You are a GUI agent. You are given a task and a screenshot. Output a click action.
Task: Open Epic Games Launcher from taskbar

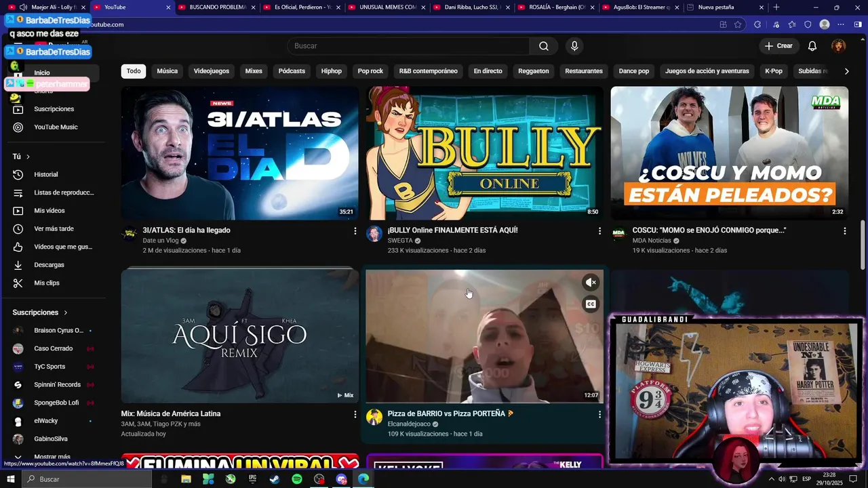[x=253, y=479]
